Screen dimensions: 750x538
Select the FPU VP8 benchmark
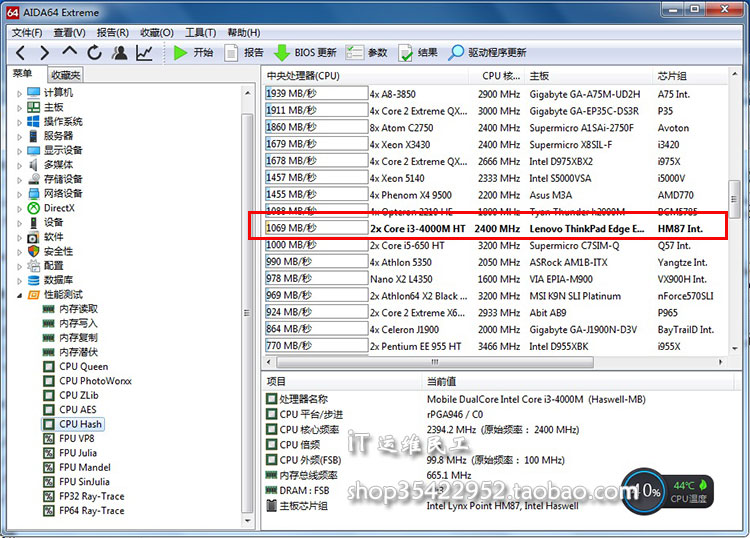click(77, 438)
